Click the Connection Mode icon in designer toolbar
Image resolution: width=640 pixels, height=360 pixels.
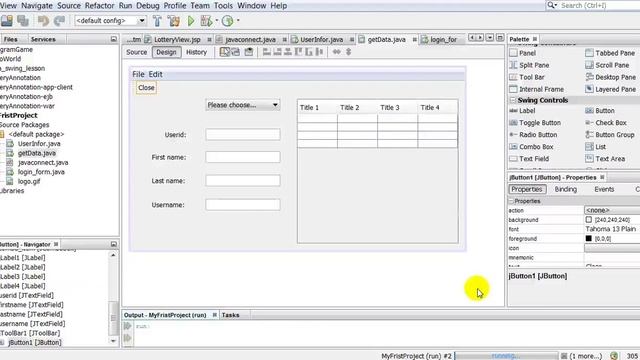point(236,52)
